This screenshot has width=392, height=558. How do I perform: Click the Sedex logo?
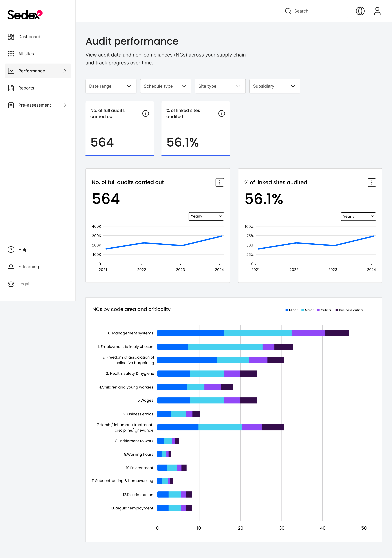coord(25,15)
